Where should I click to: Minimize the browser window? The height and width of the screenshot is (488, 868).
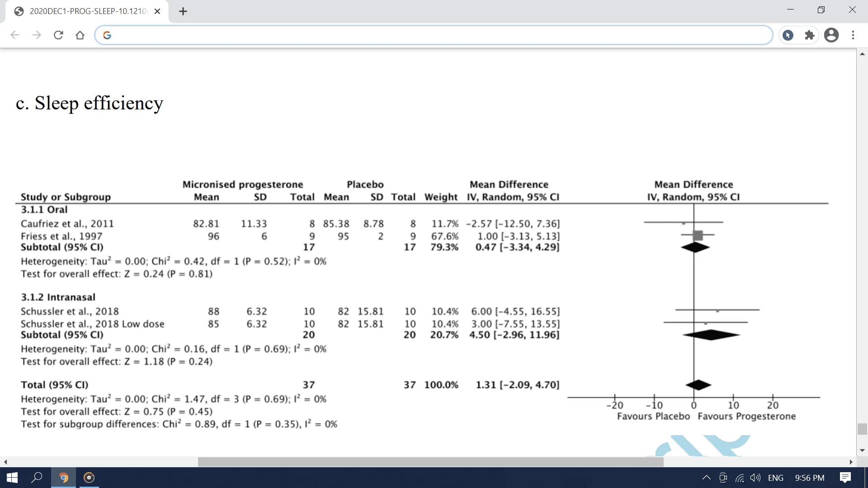pyautogui.click(x=790, y=9)
